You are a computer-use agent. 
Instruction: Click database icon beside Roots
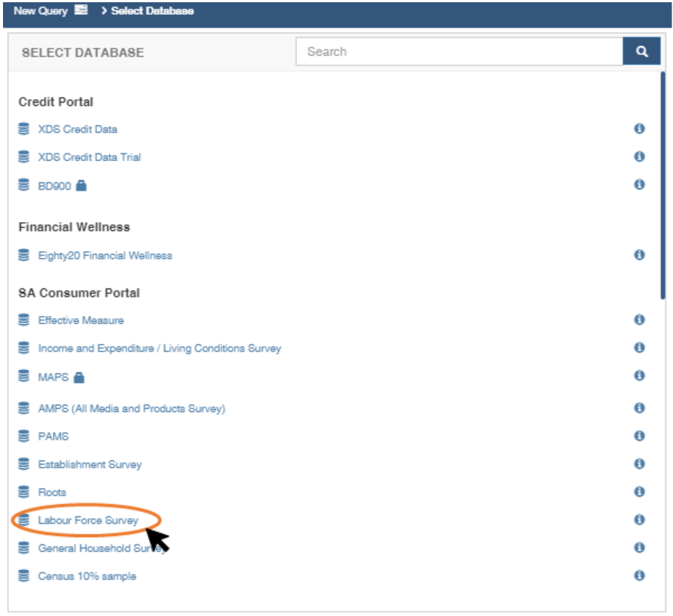point(24,492)
